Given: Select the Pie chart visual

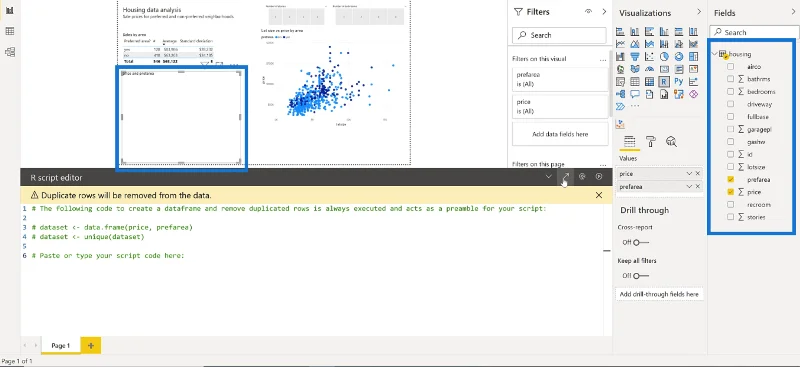Looking at the screenshot, I should (664, 57).
